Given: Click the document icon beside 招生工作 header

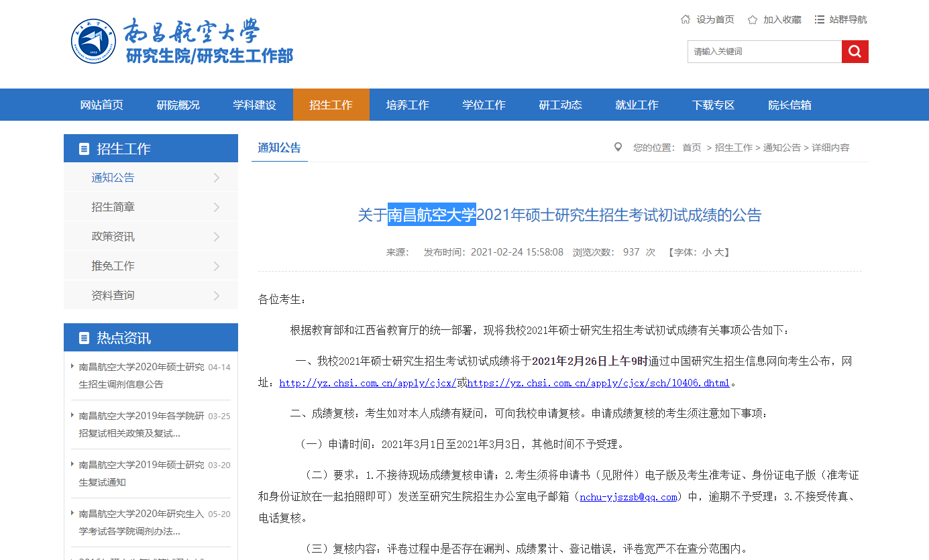Looking at the screenshot, I should tap(83, 148).
